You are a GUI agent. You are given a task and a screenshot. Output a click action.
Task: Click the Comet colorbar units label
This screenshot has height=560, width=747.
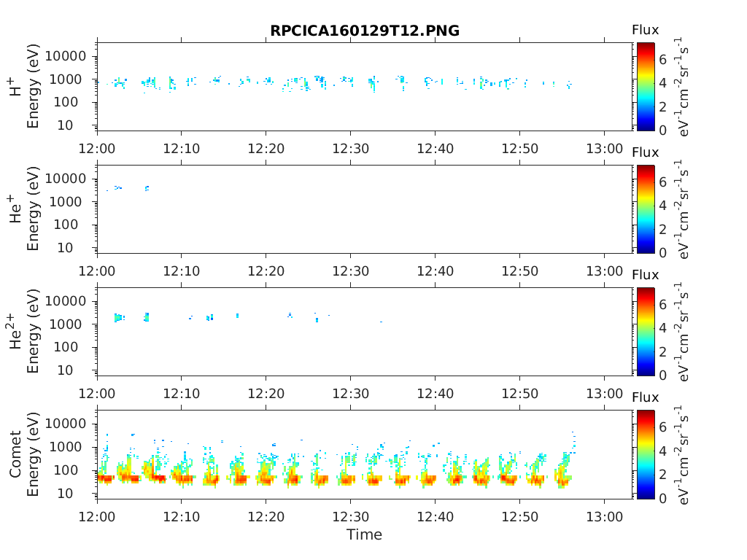tap(682, 454)
